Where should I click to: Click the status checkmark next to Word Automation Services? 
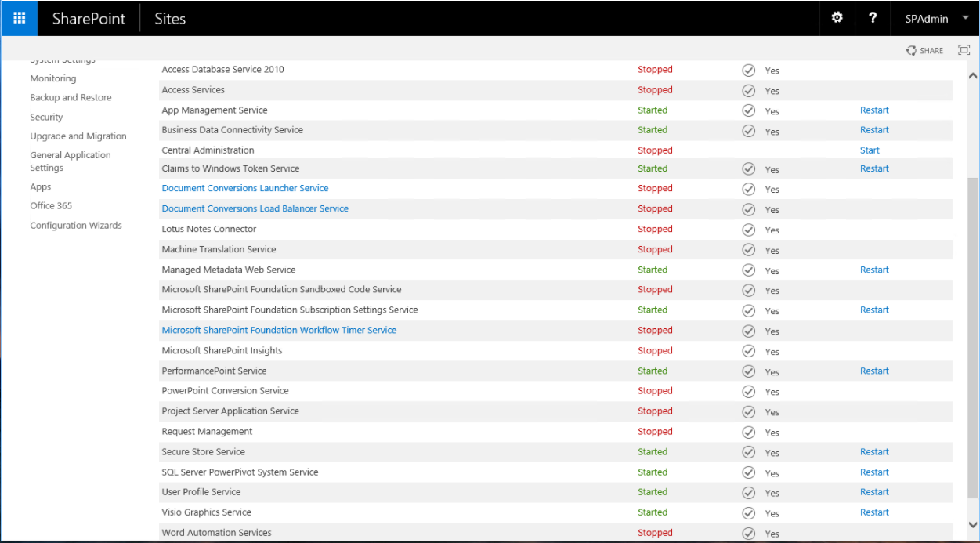[748, 533]
